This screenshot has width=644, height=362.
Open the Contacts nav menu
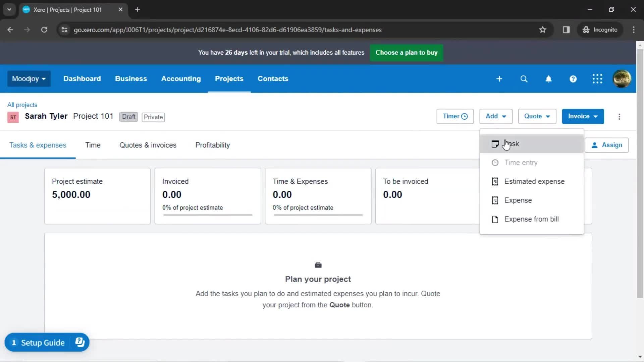coord(273,79)
